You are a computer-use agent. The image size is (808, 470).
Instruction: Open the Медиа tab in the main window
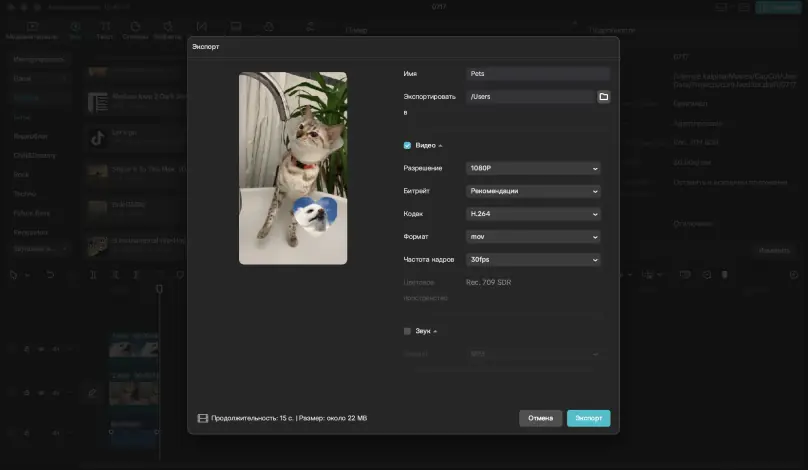pyautogui.click(x=32, y=30)
